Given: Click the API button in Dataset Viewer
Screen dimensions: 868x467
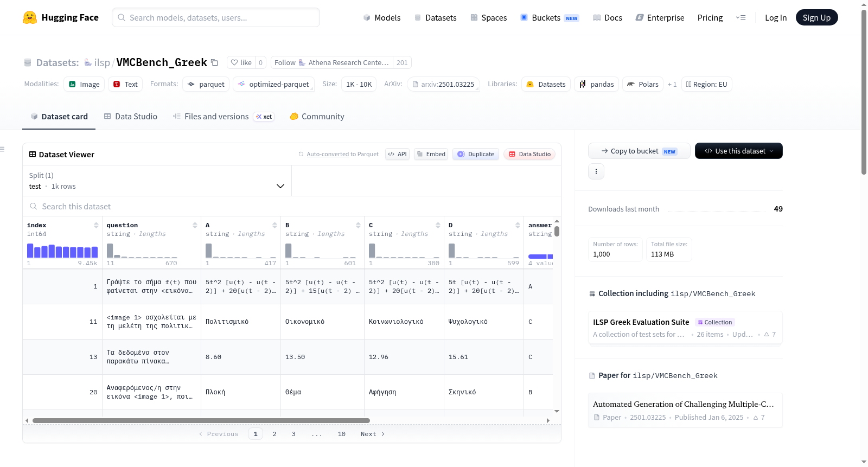Looking at the screenshot, I should pyautogui.click(x=397, y=154).
